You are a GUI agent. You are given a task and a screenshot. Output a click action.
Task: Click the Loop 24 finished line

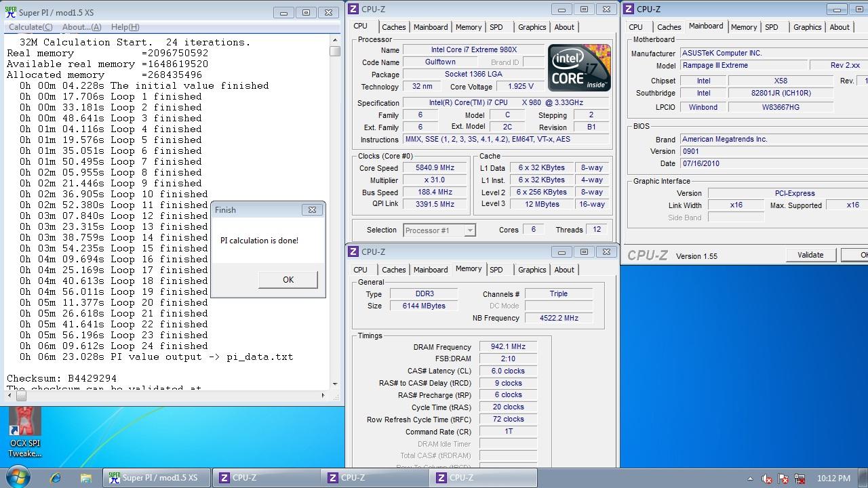(113, 346)
